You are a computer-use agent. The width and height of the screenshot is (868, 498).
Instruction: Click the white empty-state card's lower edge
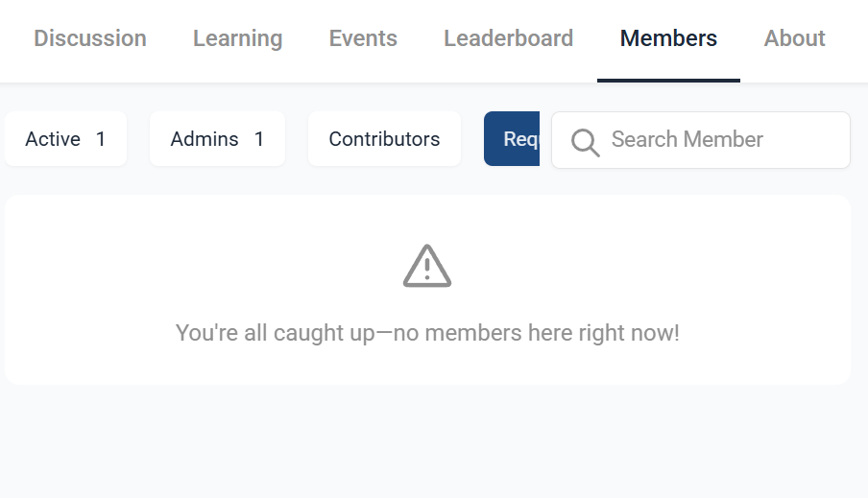(427, 378)
